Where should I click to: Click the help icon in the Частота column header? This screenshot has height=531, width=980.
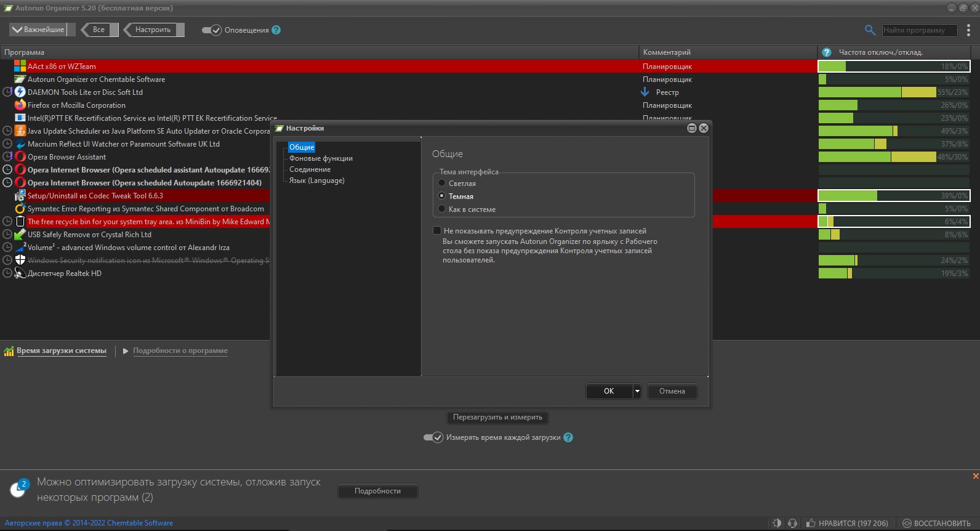point(827,52)
